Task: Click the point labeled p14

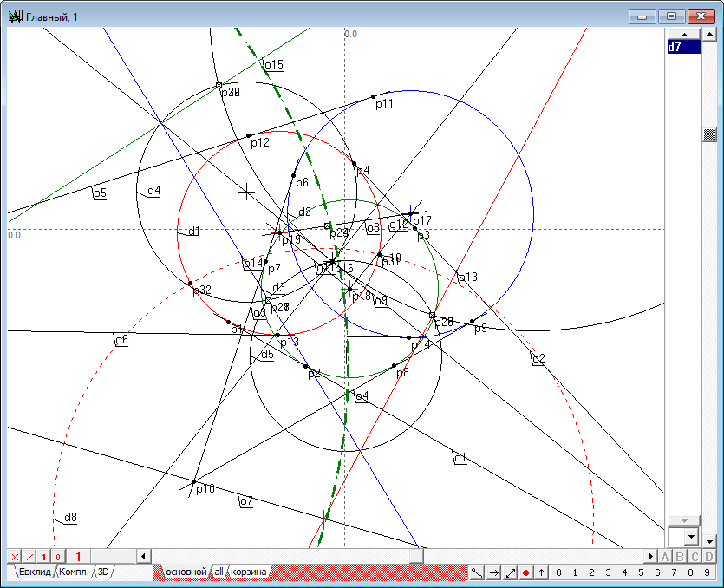Action: coord(408,338)
